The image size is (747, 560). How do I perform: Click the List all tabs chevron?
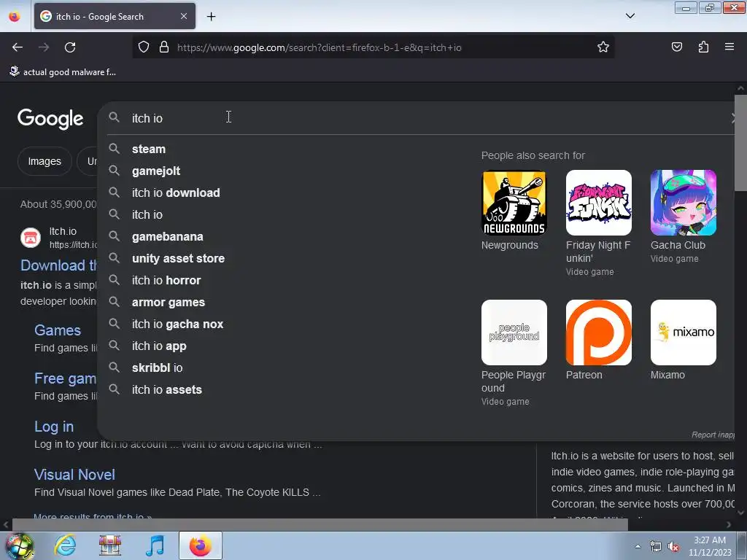630,16
